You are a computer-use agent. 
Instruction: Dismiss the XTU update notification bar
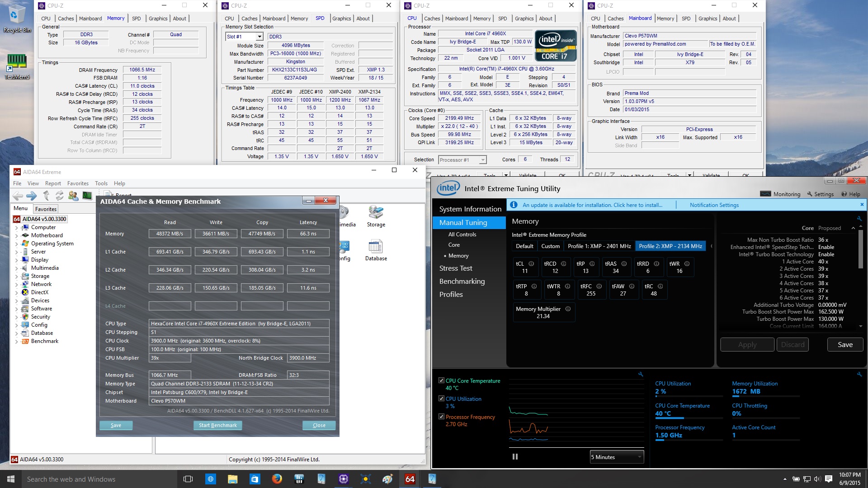point(862,205)
